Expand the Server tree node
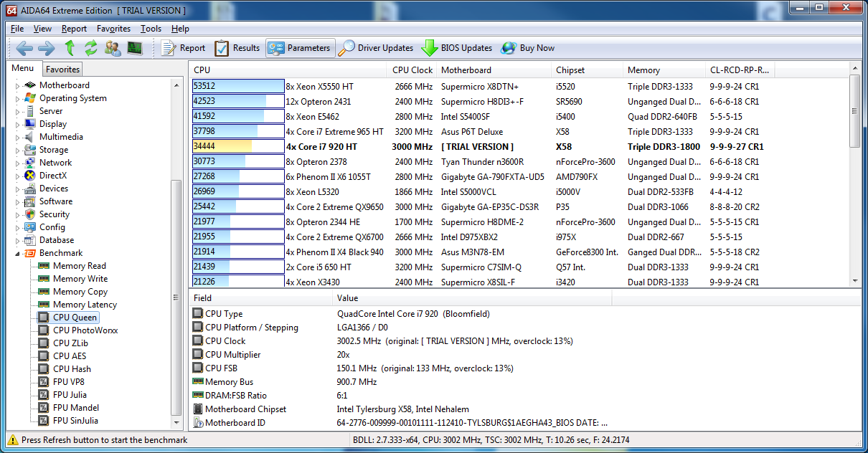 [18, 111]
